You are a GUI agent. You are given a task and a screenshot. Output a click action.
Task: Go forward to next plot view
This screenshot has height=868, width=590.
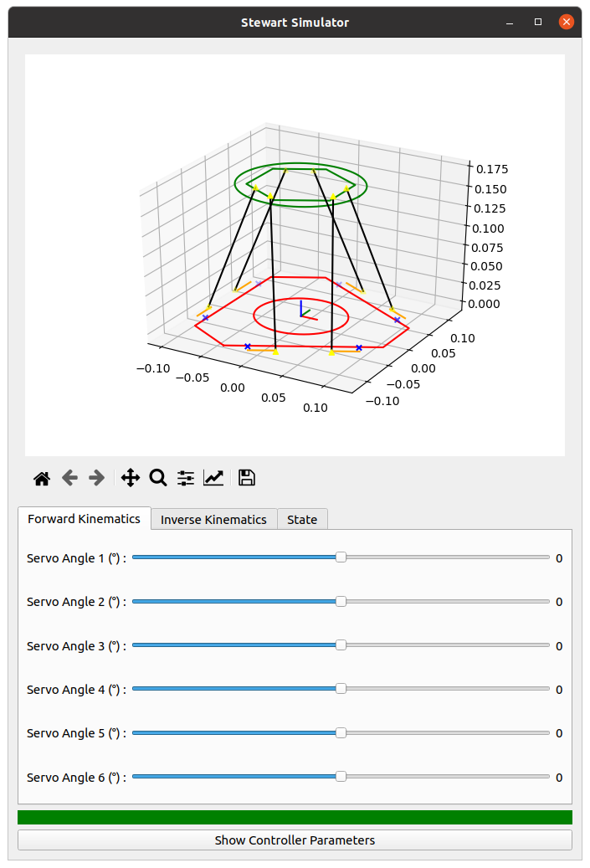coord(97,478)
